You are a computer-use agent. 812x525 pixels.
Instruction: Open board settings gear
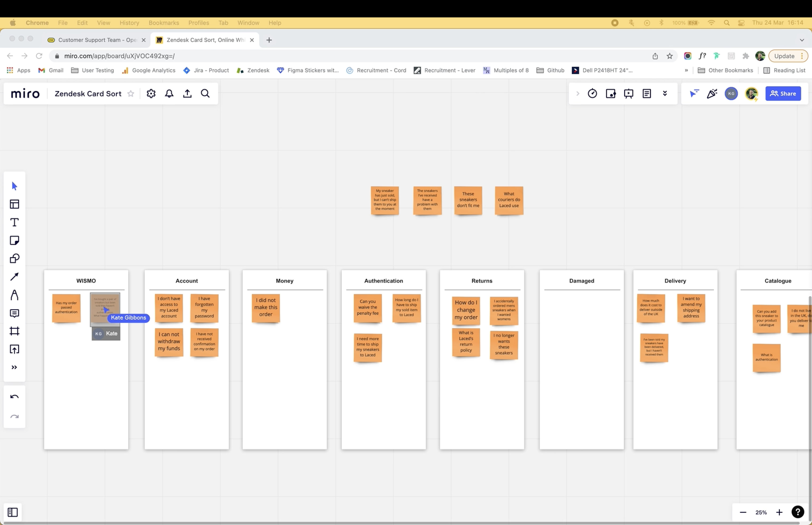(x=151, y=93)
